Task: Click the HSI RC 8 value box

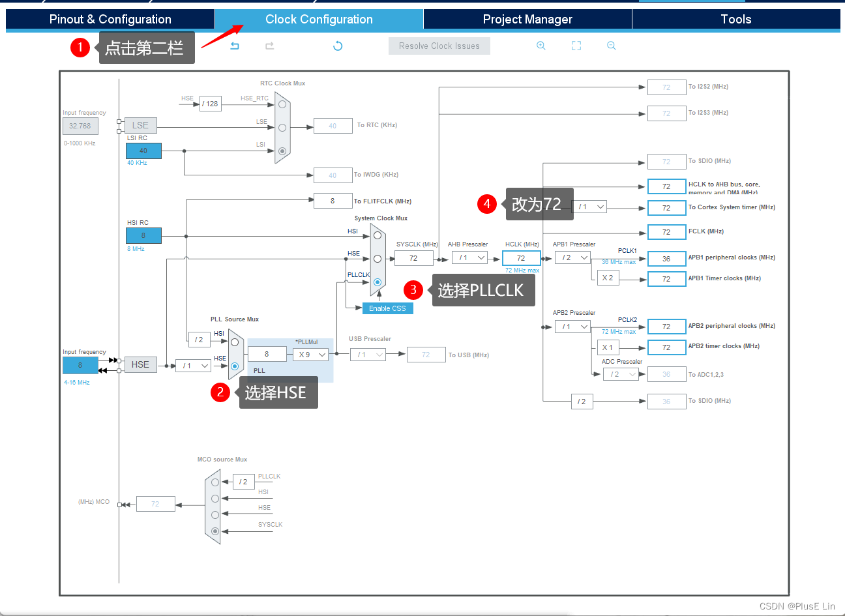Action: pos(143,235)
